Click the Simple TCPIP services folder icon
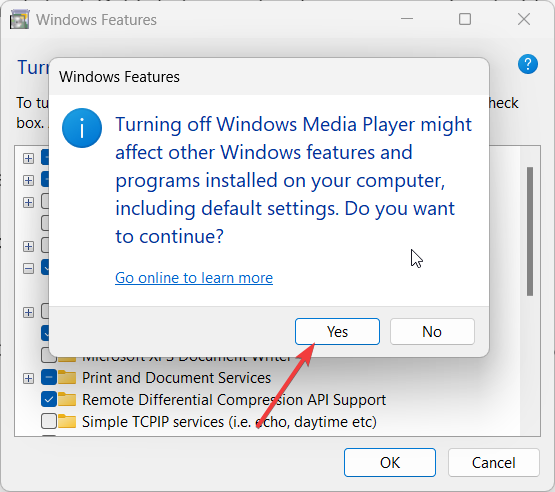Viewport: 555px width, 492px height. pyautogui.click(x=67, y=422)
